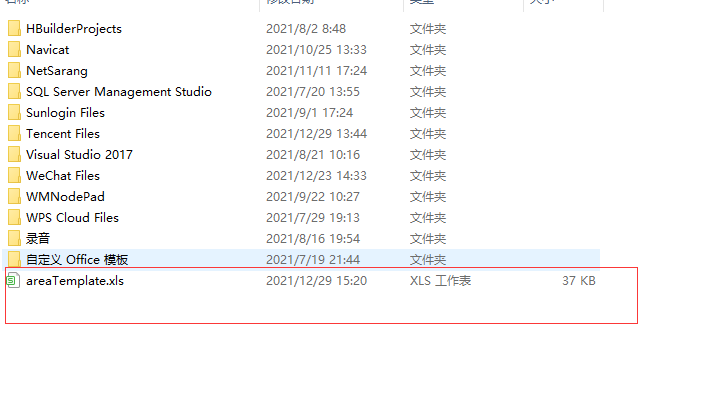This screenshot has height=417, width=727.
Task: Select the Tencent Files folder icon
Action: pyautogui.click(x=14, y=133)
